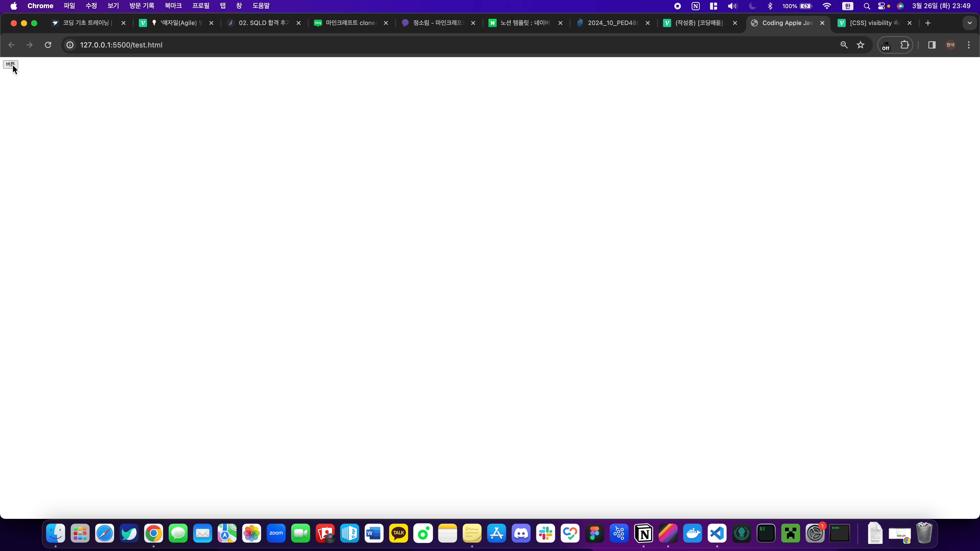Toggle the Korean input source in menu bar
The height and width of the screenshot is (551, 980).
(x=847, y=6)
